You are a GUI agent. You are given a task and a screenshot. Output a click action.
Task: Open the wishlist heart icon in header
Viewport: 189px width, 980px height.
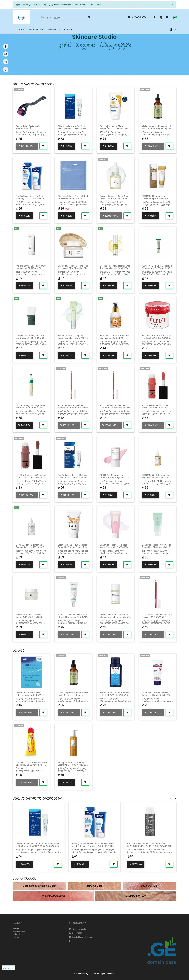tap(167, 17)
